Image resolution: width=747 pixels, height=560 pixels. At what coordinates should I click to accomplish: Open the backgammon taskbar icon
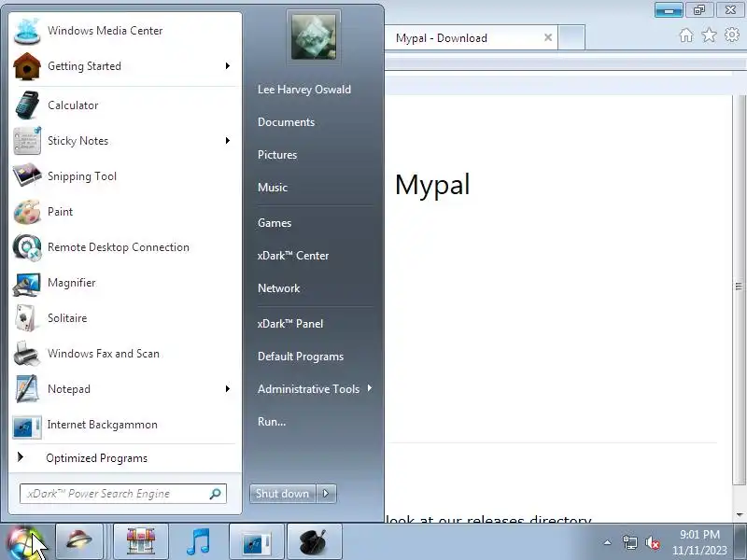coord(257,541)
